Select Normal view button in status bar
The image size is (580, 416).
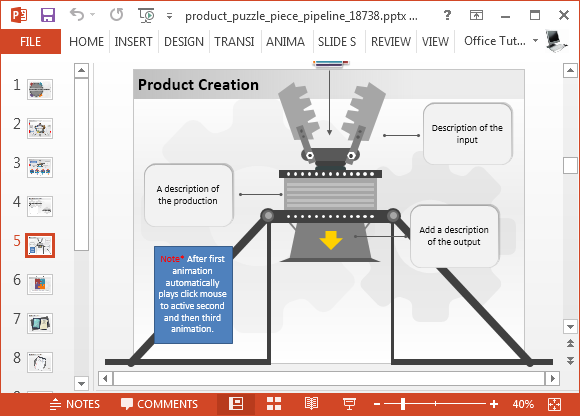point(236,404)
